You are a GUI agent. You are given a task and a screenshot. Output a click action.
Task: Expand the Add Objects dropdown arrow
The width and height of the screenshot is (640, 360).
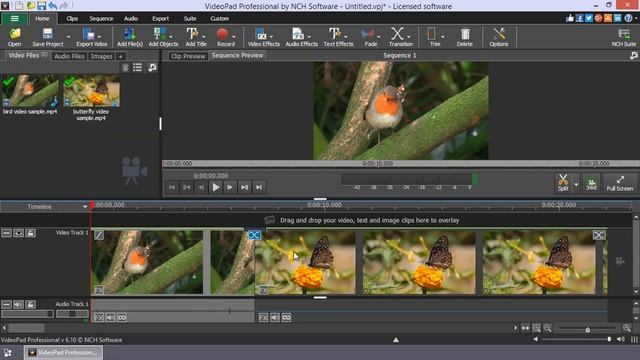tap(171, 37)
